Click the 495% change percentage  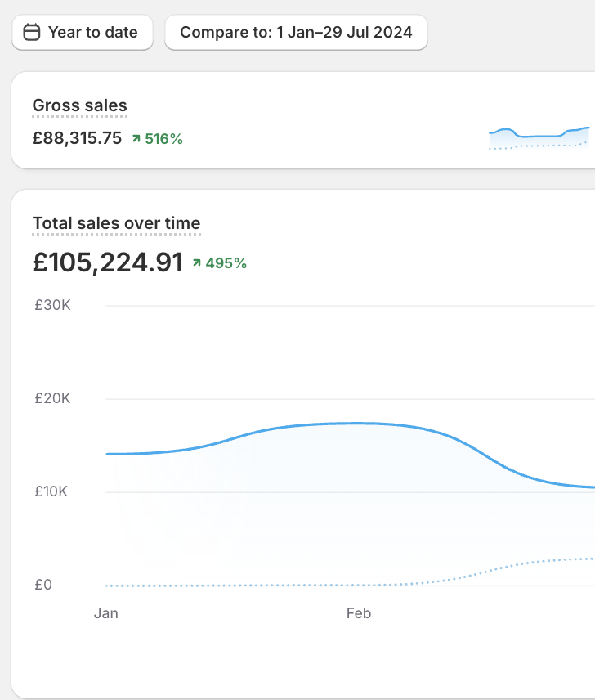[226, 263]
